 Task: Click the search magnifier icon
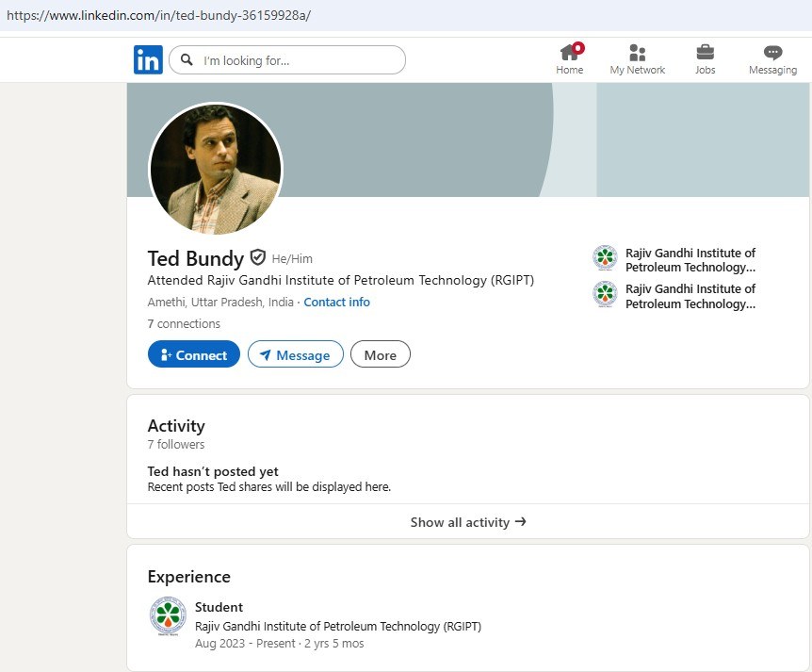187,59
